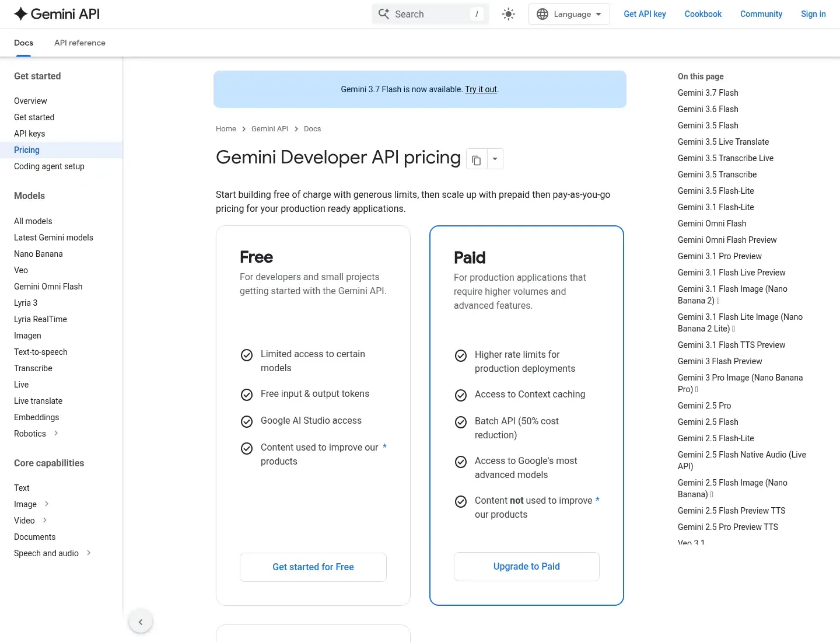Jump to Gemini 2.5 Pro section

(704, 406)
